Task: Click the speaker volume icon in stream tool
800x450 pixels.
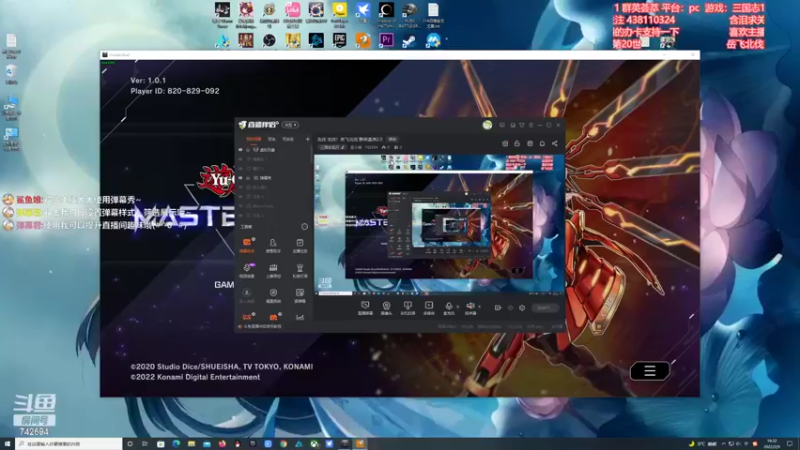Action: point(470,308)
